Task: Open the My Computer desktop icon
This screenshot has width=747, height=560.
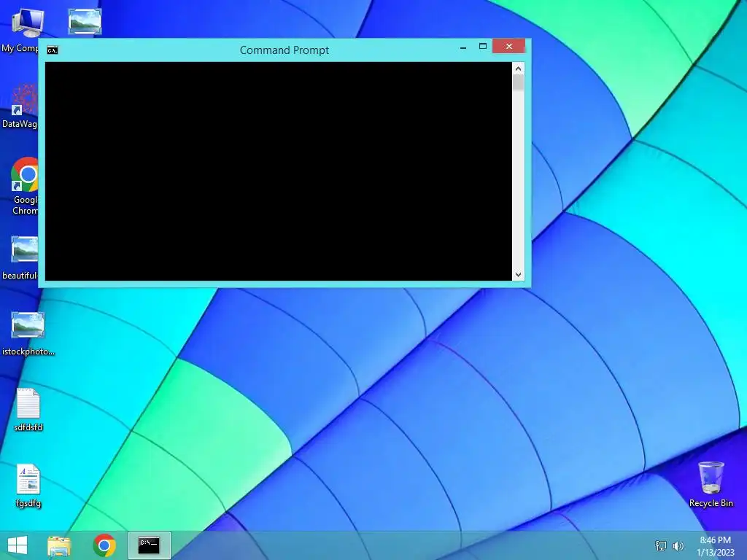Action: click(x=27, y=23)
